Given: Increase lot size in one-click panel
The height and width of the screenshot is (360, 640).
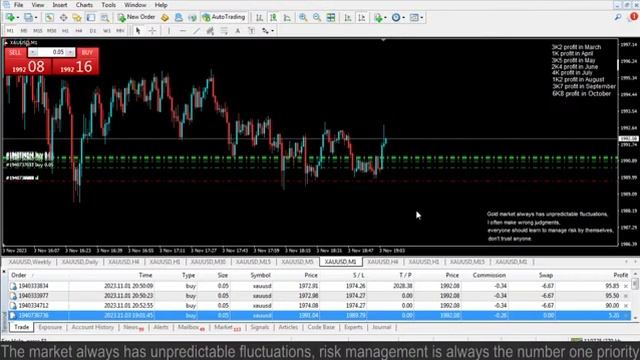Looking at the screenshot, I should point(70,52).
